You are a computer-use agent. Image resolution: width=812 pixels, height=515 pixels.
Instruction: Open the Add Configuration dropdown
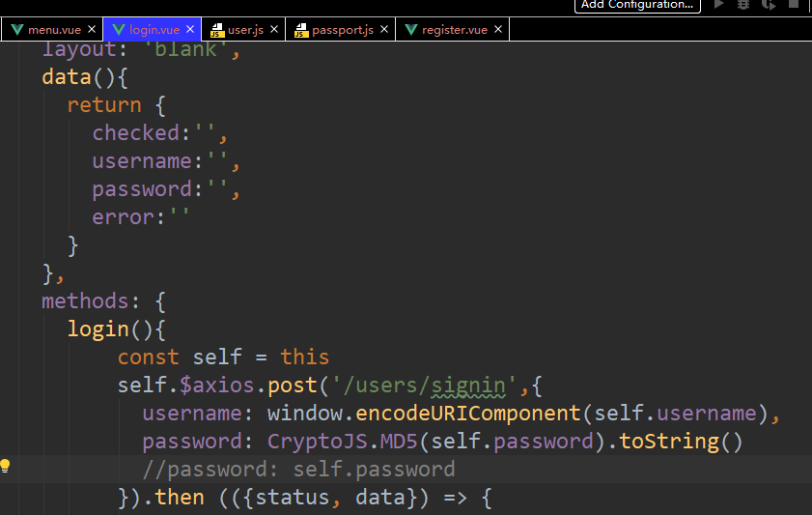point(637,5)
